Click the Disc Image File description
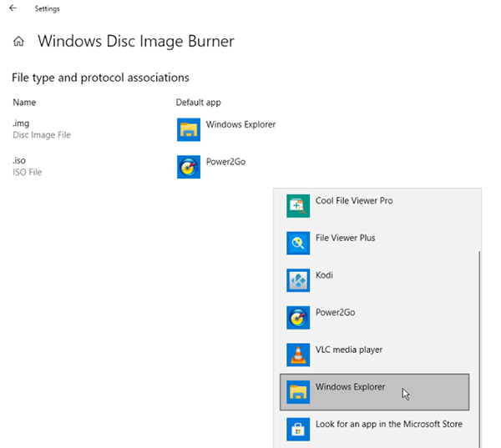This screenshot has height=448, width=501. click(x=42, y=135)
